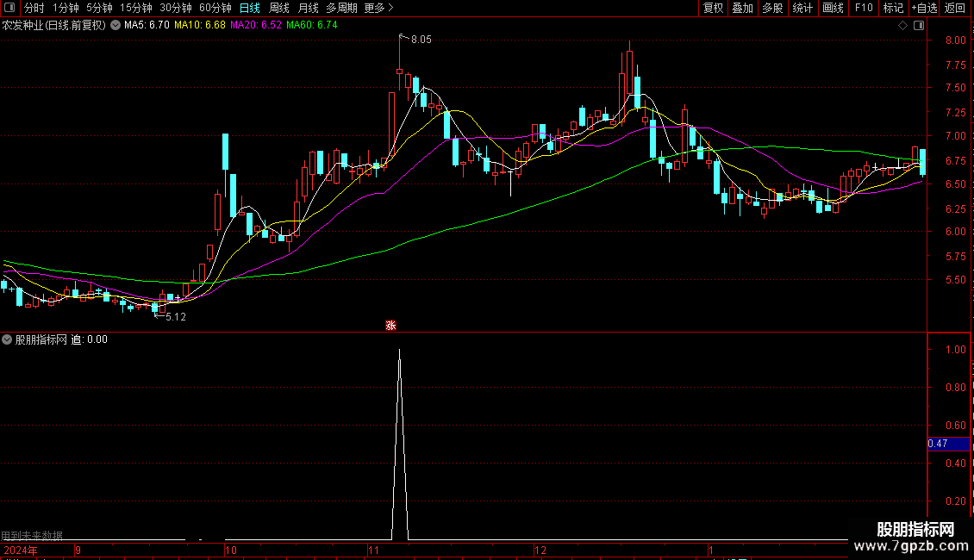The height and width of the screenshot is (560, 974).
Task: Click the MA60: 6.74 label
Action: coord(312,25)
